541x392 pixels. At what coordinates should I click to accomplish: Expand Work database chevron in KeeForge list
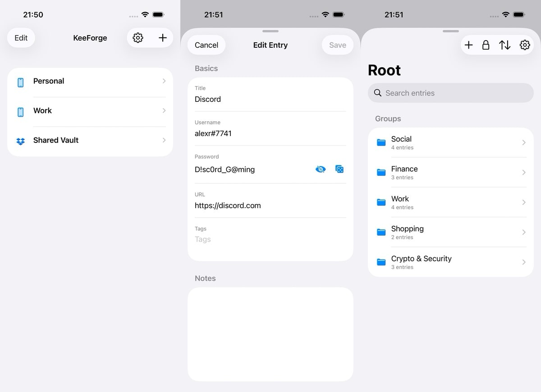click(x=164, y=110)
